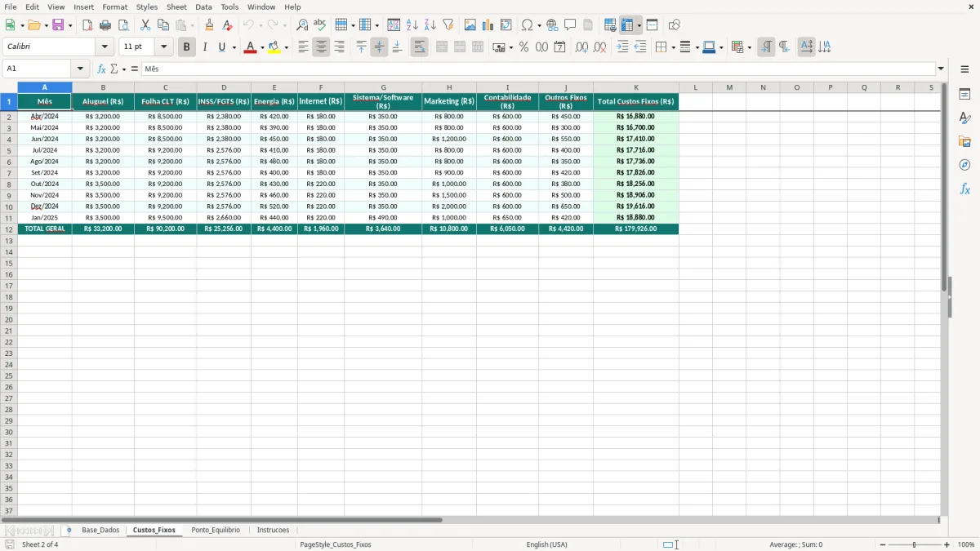Viewport: 980px width, 551px height.
Task: Click the Format as Percent icon
Action: click(523, 47)
